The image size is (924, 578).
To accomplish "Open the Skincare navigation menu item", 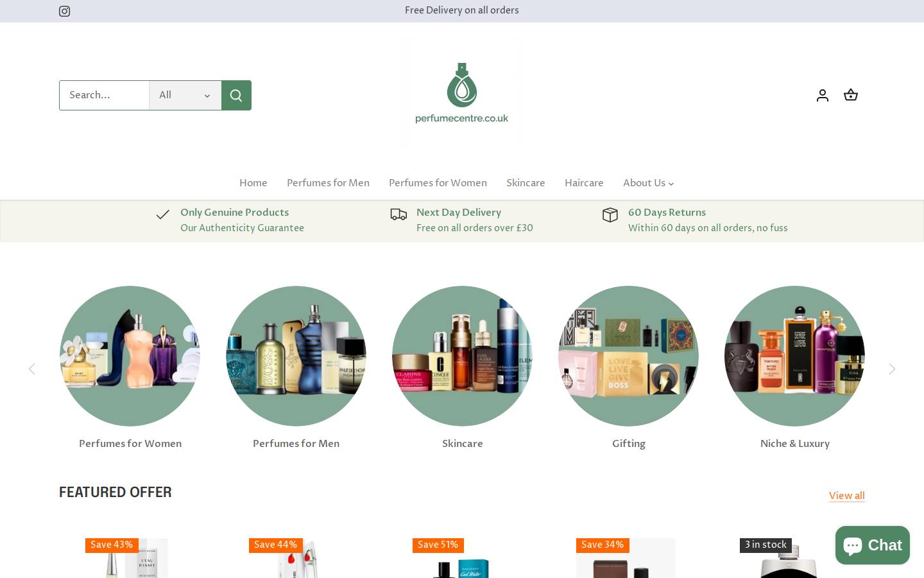I will pos(526,183).
